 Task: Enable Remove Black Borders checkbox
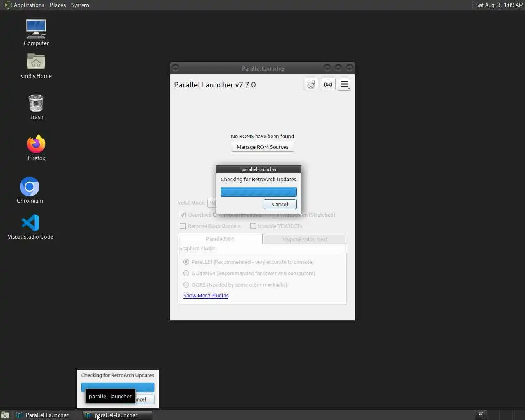pos(183,226)
